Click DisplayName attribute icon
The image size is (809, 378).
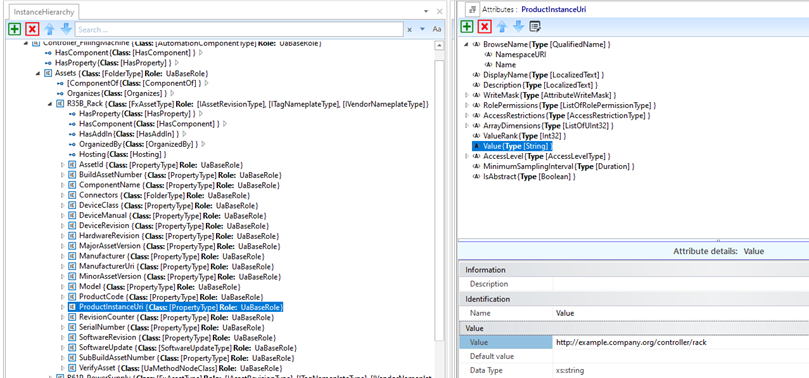(476, 75)
